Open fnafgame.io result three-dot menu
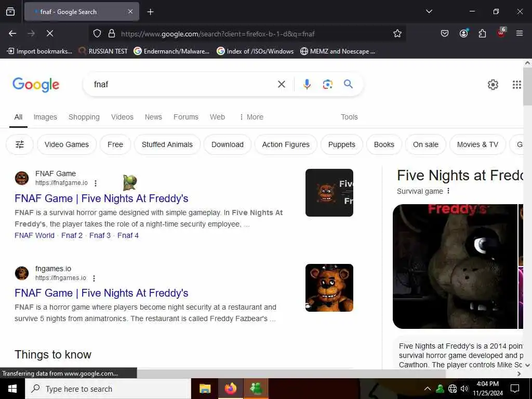The width and height of the screenshot is (532, 399). (96, 183)
